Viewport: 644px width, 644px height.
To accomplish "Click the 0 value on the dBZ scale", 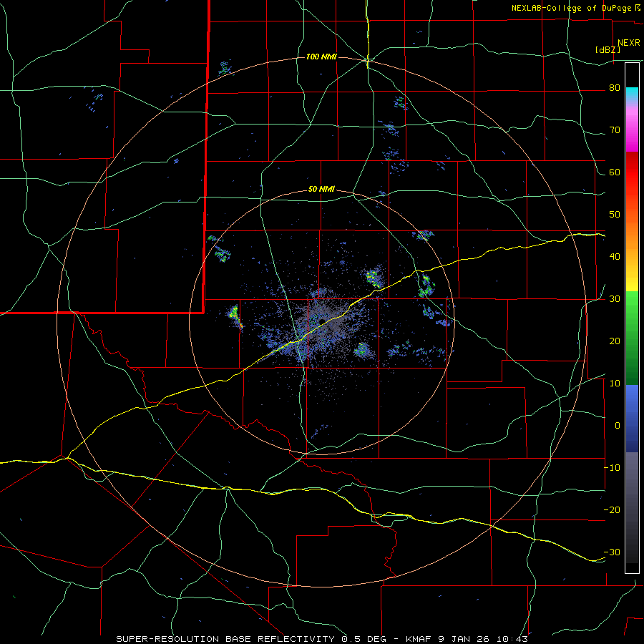I will 618,426.
